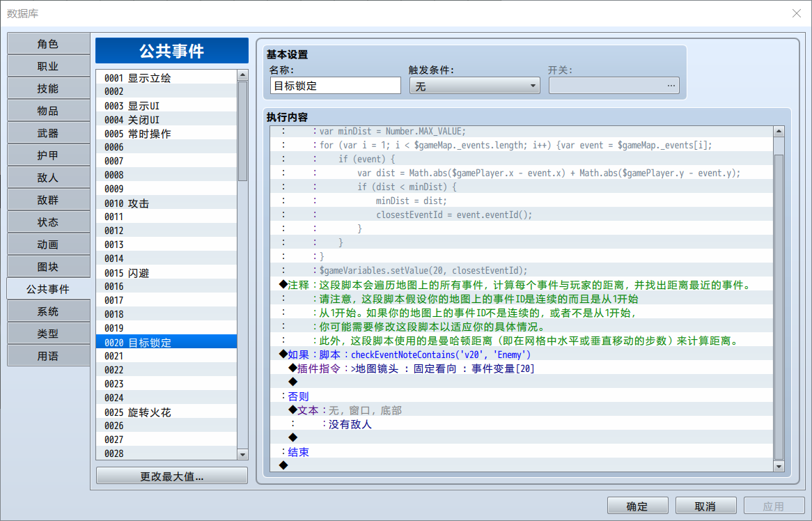
Task: Select the 敌人 tab
Action: pyautogui.click(x=48, y=178)
